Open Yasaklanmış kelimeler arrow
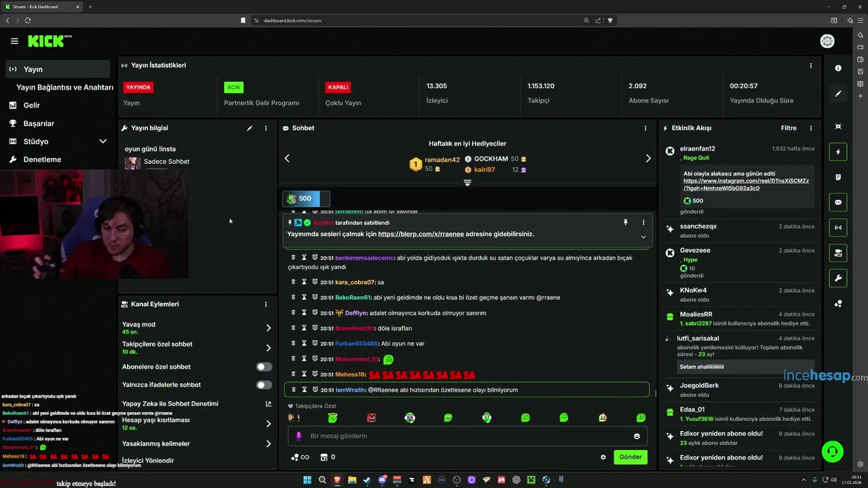Screen dimensions: 868x488 269,444
